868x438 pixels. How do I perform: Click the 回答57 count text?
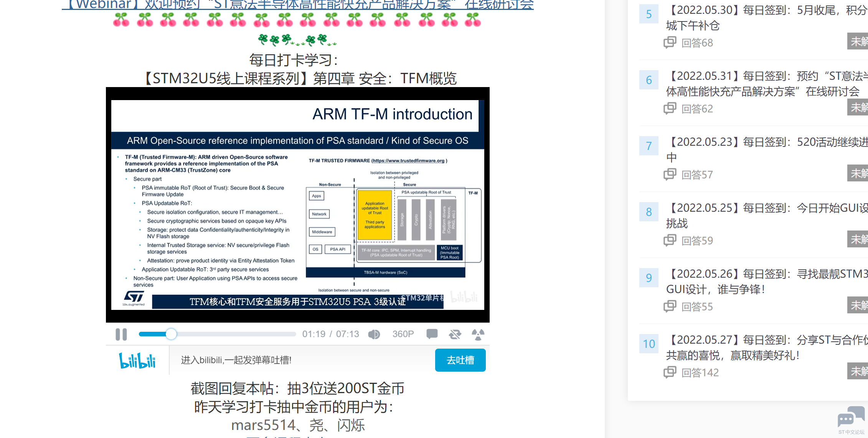coord(697,175)
